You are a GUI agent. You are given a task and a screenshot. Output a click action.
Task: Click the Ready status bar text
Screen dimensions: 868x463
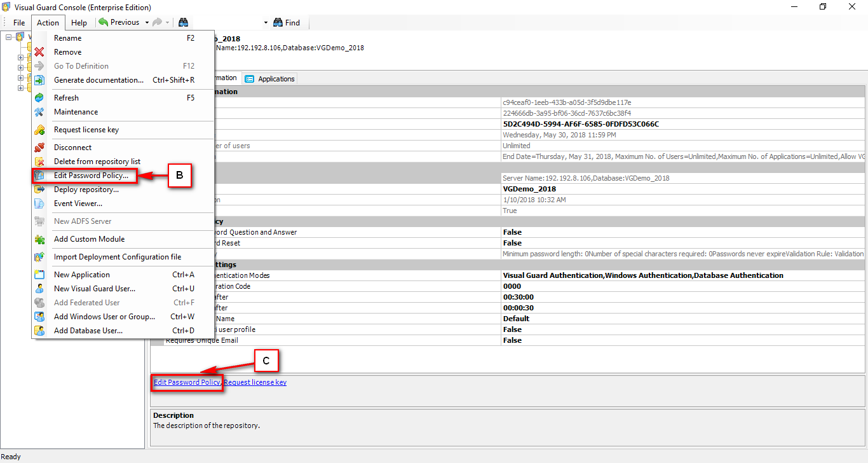click(x=11, y=457)
